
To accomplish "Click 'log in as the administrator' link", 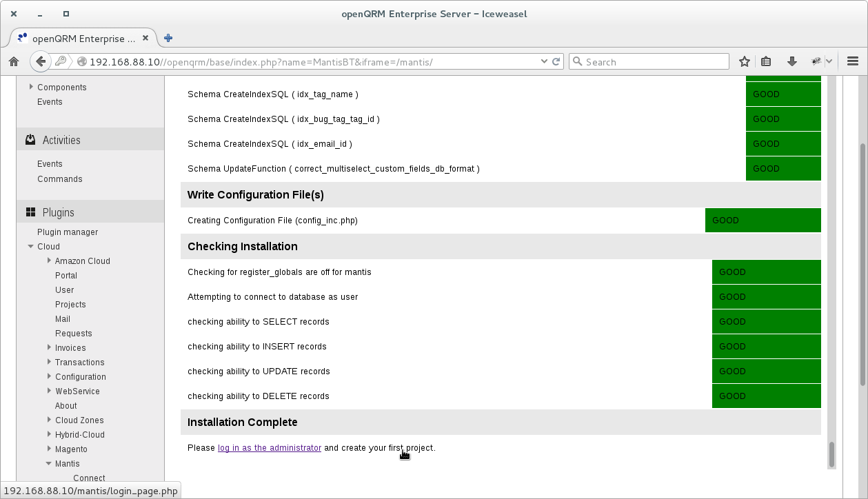I will click(270, 448).
